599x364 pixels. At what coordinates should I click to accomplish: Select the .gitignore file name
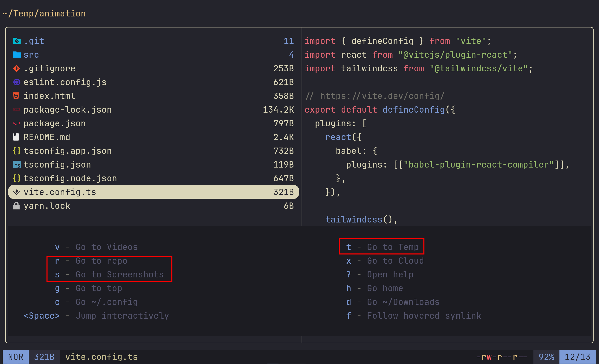[50, 68]
